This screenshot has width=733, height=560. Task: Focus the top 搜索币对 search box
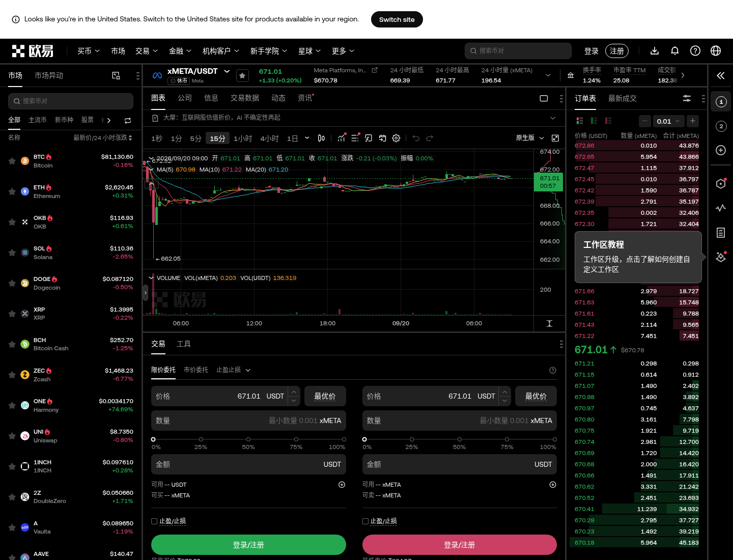[518, 51]
